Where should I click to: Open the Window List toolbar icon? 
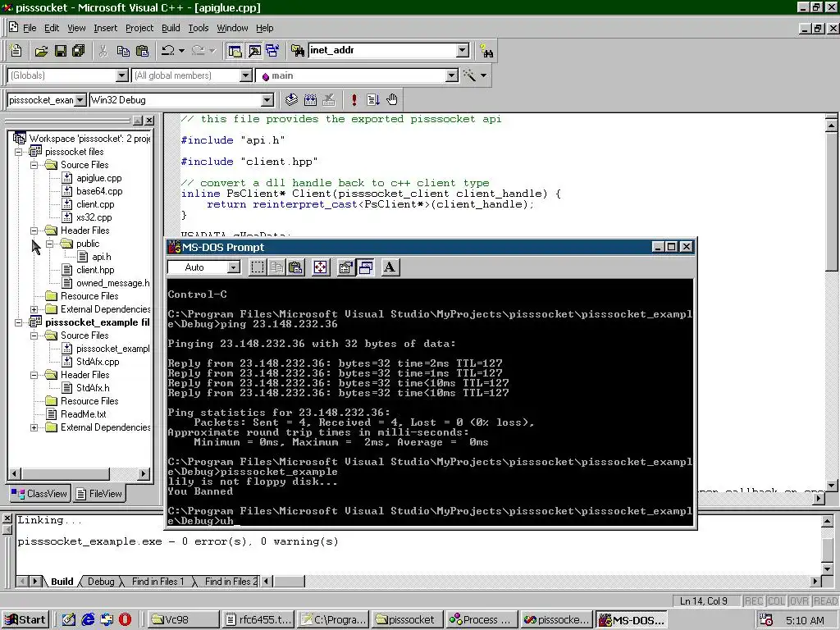pos(272,51)
